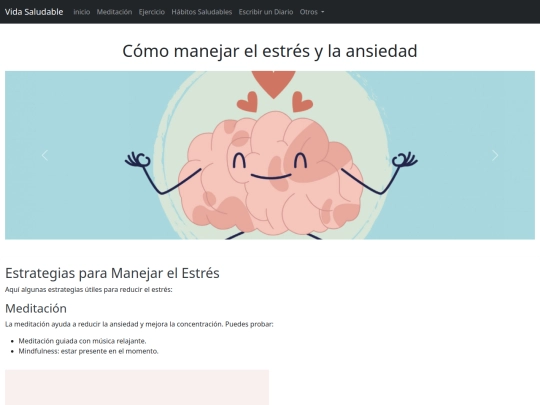Image resolution: width=540 pixels, height=405 pixels.
Task: Expand the Otros dropdown menu
Action: point(312,12)
